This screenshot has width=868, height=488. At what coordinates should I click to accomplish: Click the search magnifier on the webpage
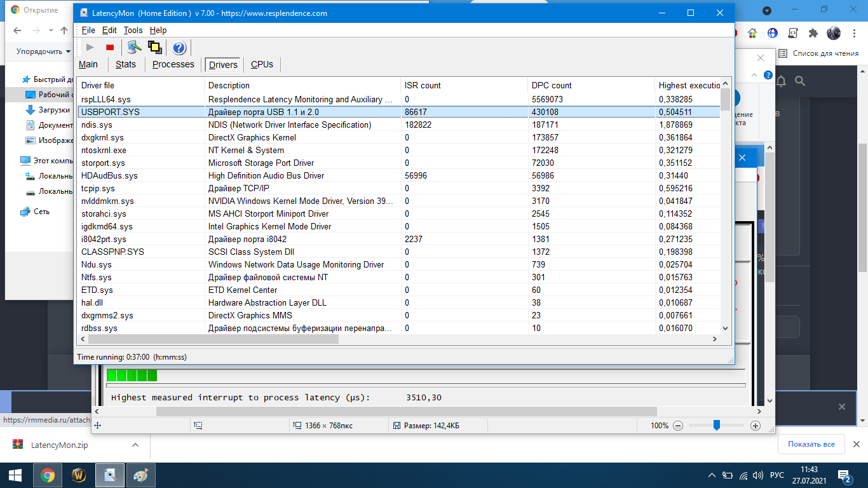click(x=800, y=81)
